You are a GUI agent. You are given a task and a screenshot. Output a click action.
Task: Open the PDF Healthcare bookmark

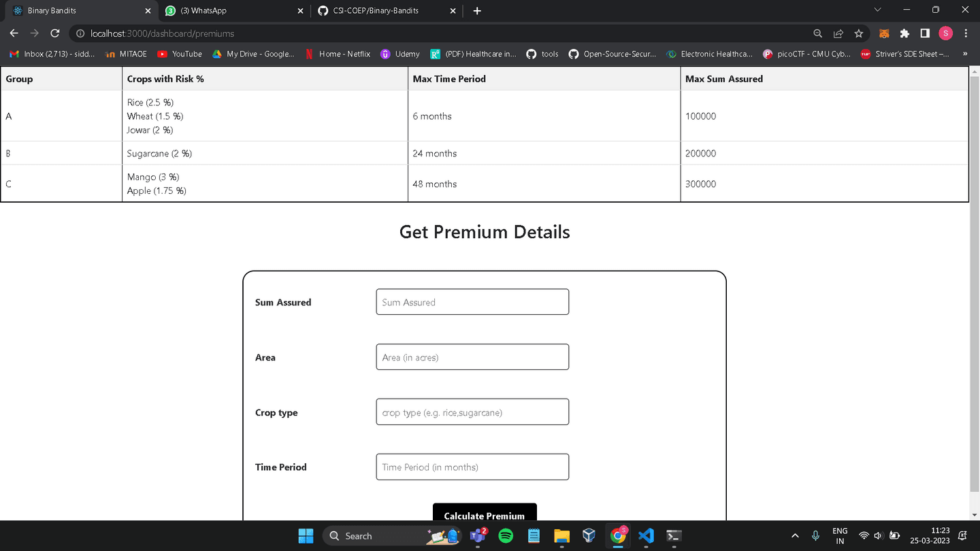point(474,54)
